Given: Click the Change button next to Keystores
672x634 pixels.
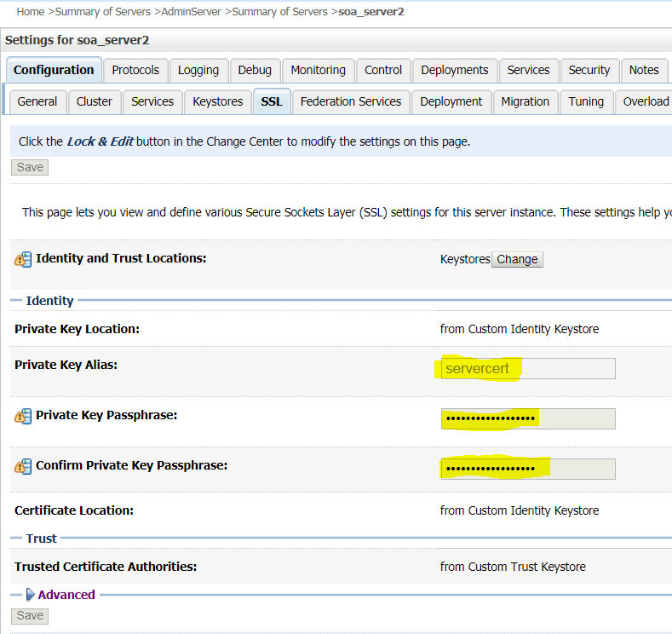Looking at the screenshot, I should point(517,259).
